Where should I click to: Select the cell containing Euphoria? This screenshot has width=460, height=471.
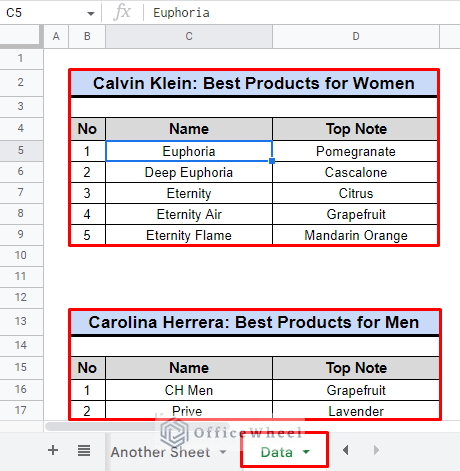189,151
